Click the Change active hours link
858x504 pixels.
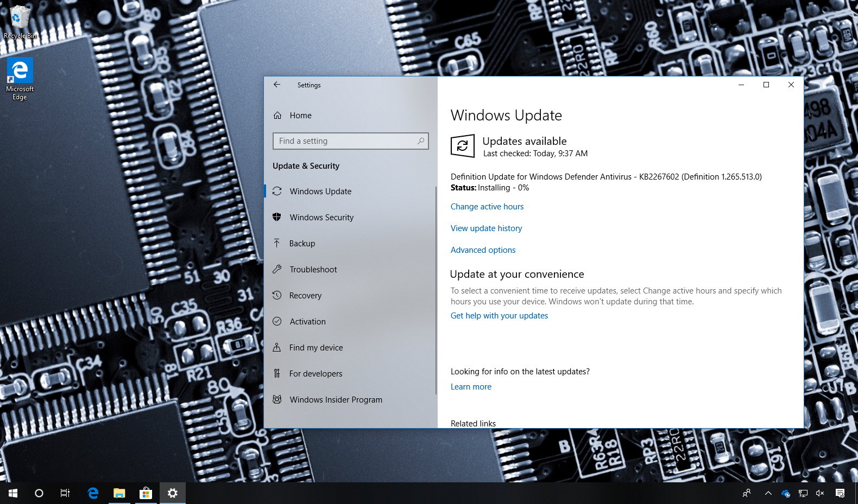click(487, 207)
